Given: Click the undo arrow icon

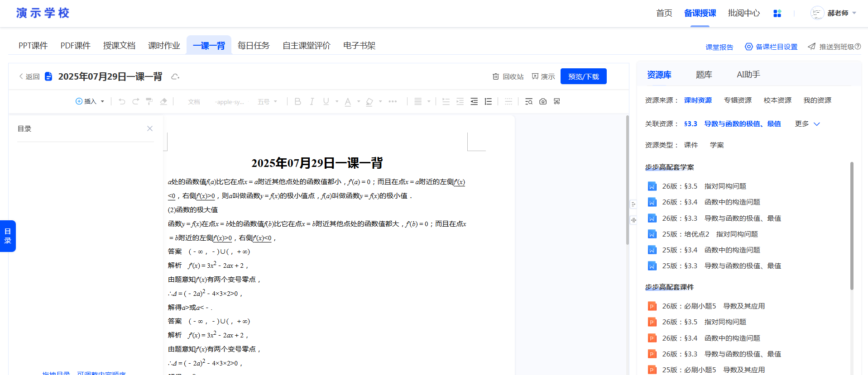Looking at the screenshot, I should coord(122,101).
